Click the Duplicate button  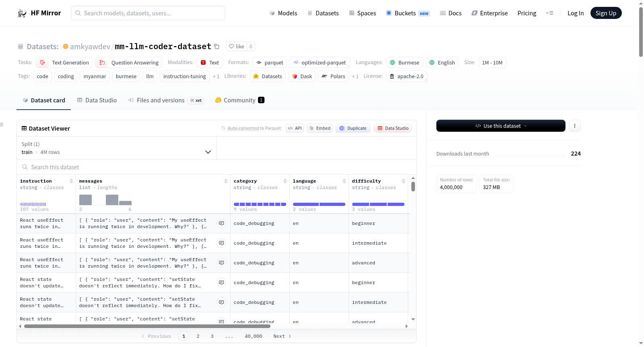353,129
